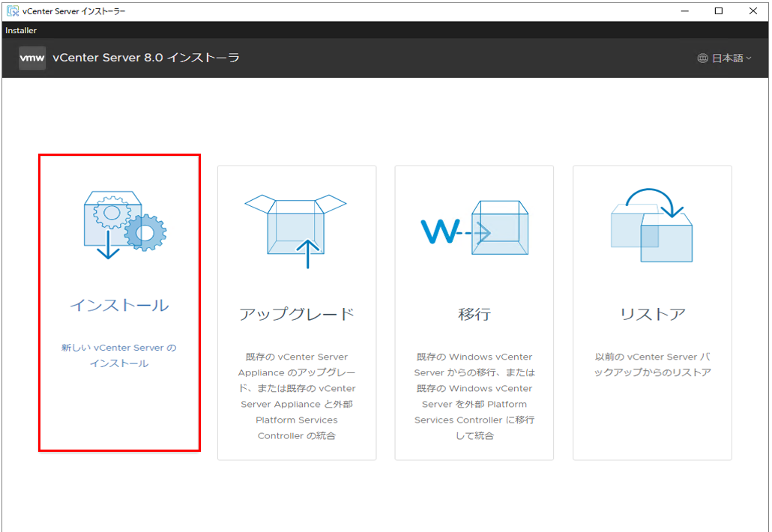772x532 pixels.
Task: Click the Restore boxes-with-arrow icon
Action: coord(651,225)
